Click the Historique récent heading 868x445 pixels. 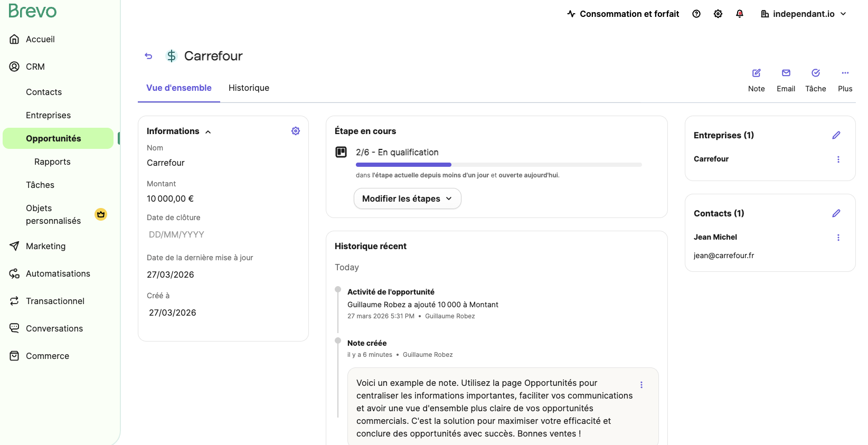coord(371,246)
